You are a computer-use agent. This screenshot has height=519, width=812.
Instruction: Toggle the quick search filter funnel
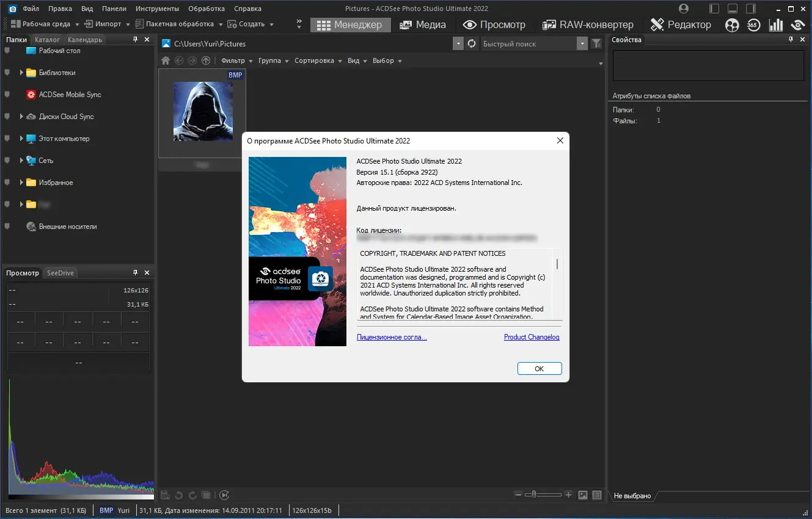click(x=596, y=43)
